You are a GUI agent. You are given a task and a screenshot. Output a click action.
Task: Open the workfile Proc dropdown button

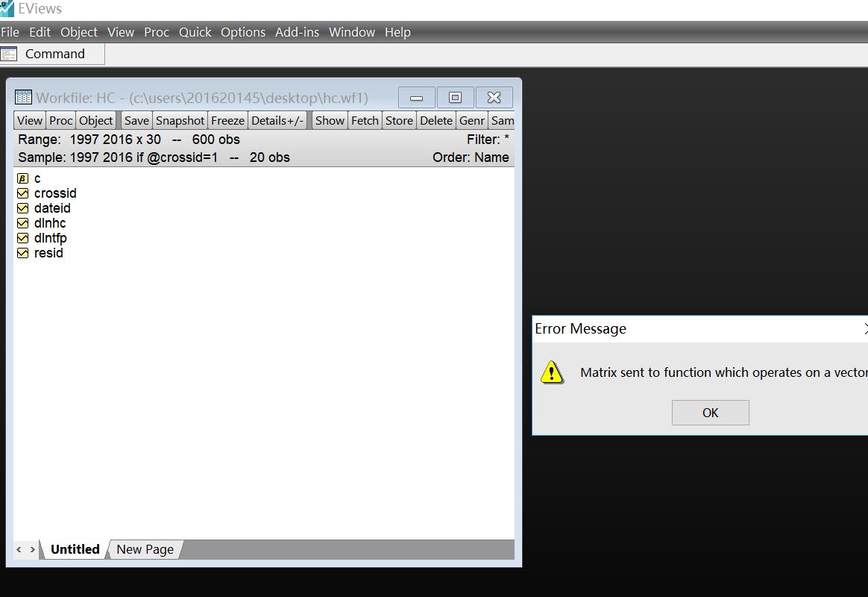point(61,120)
